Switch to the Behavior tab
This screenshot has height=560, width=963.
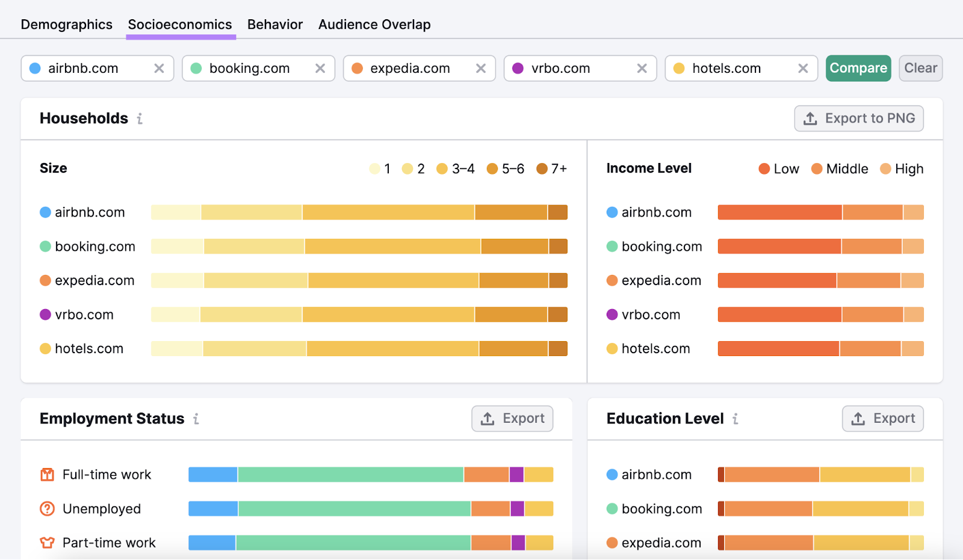[x=274, y=24]
